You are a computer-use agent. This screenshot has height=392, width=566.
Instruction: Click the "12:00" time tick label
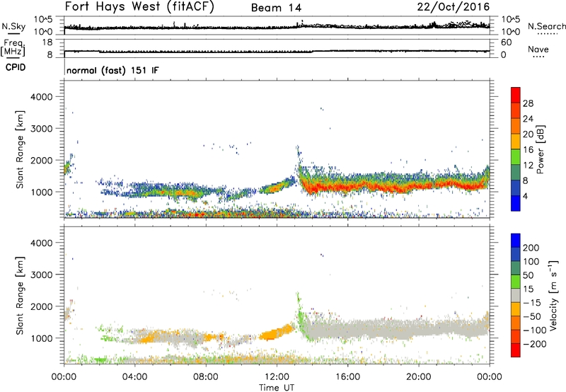pos(277,377)
